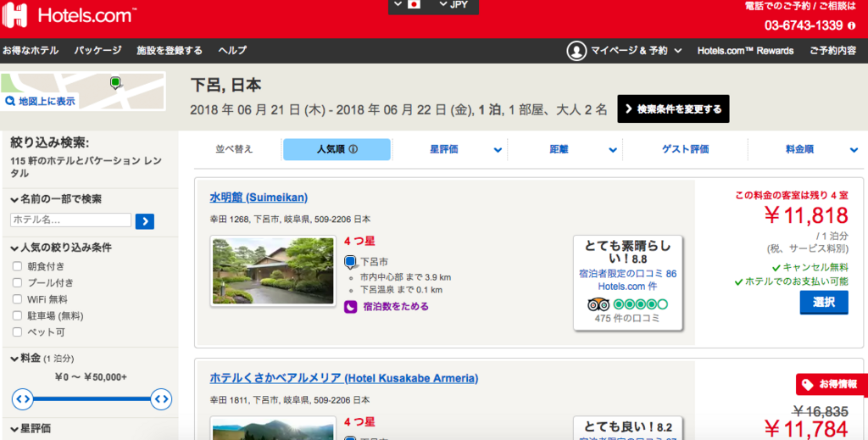Screen dimensions: 868x440
Task: Open 施設を登録する menu item
Action: tap(170, 50)
